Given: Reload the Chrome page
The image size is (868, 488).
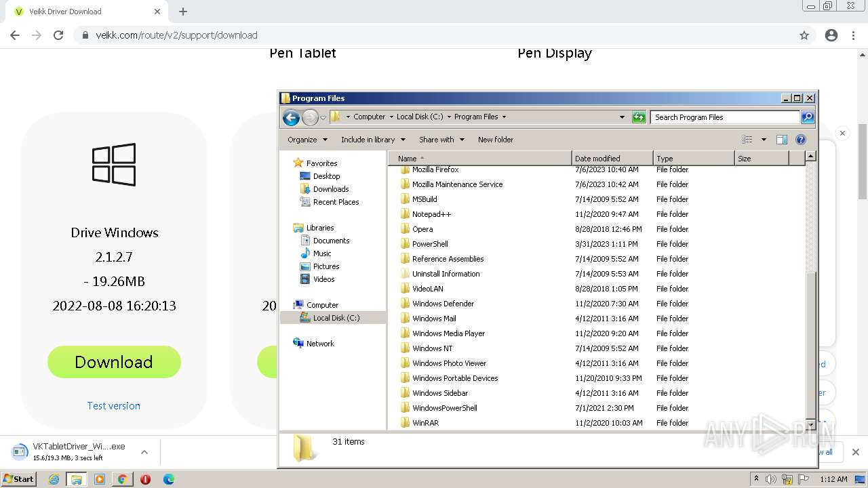Looking at the screenshot, I should point(58,35).
